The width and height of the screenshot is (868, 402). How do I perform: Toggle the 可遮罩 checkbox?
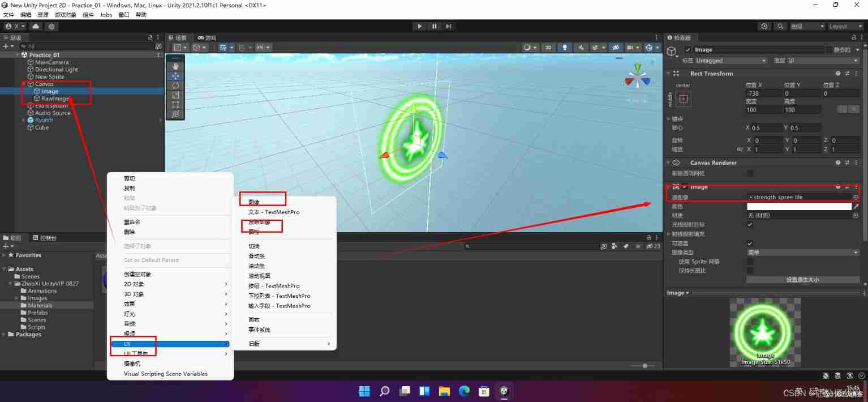[750, 243]
